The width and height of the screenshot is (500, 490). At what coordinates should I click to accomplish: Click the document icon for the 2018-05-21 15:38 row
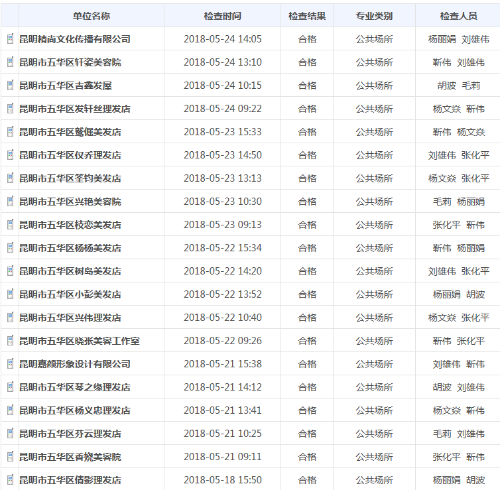10,364
